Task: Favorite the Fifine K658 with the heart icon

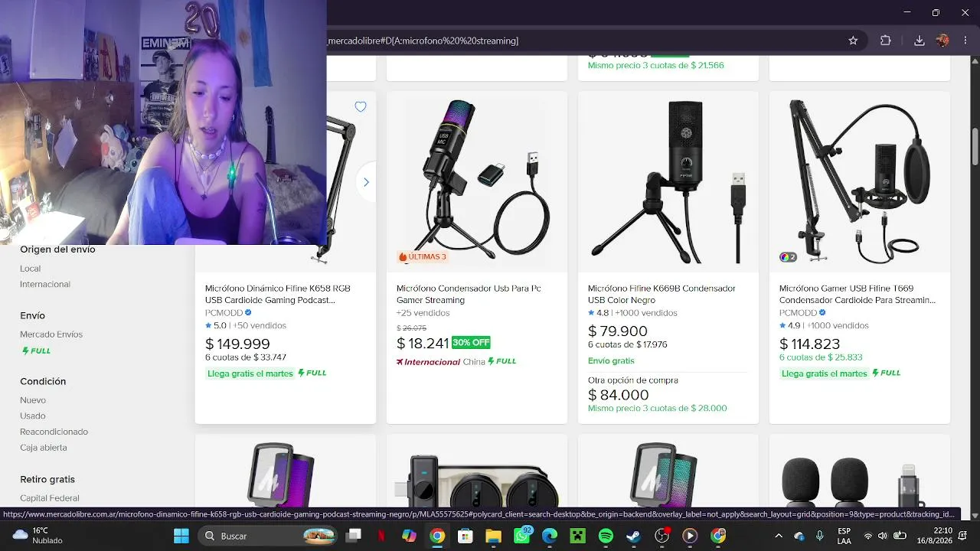Action: pyautogui.click(x=361, y=107)
